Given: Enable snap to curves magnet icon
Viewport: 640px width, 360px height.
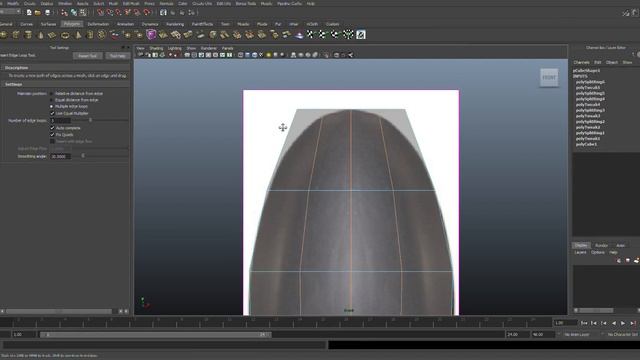Looking at the screenshot, I should [x=109, y=13].
